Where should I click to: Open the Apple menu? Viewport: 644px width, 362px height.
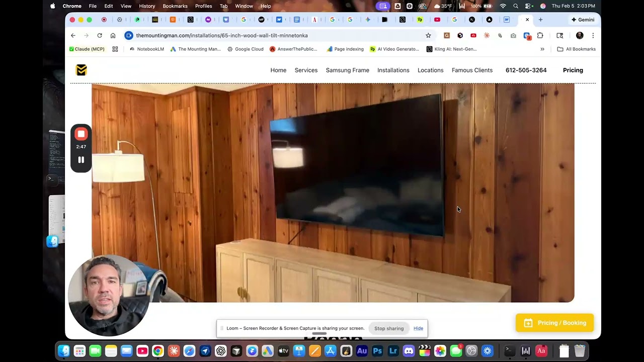(x=53, y=6)
